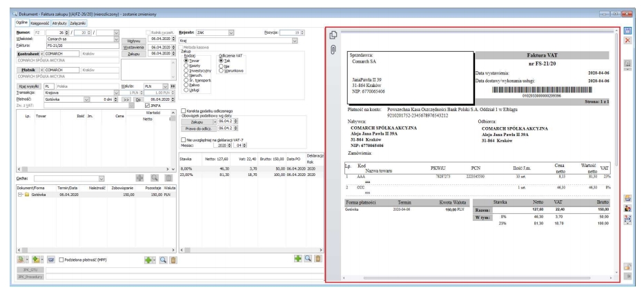Click the greyed magnifier icon beside Cecha
Screen dimensions: 644x292
click(155, 178)
